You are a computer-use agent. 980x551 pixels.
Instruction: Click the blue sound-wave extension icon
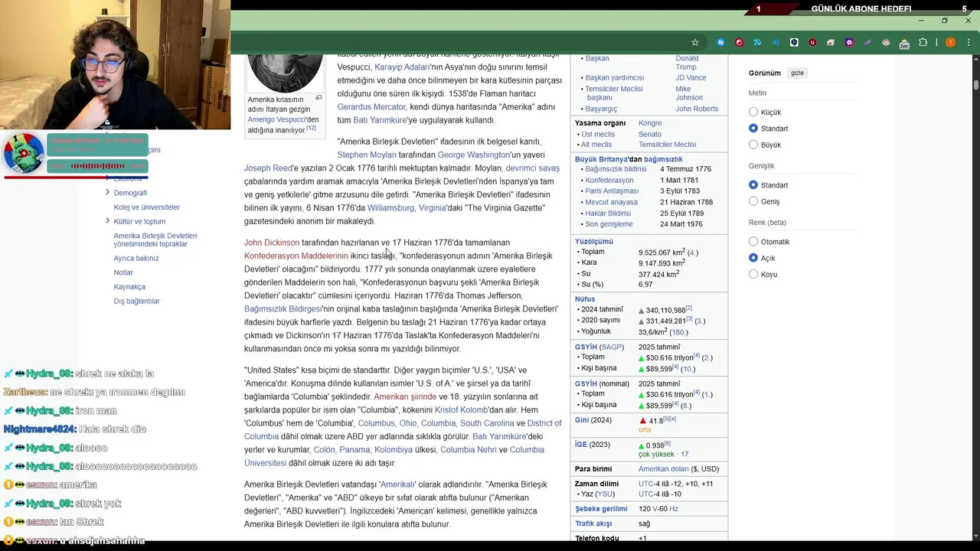[776, 43]
